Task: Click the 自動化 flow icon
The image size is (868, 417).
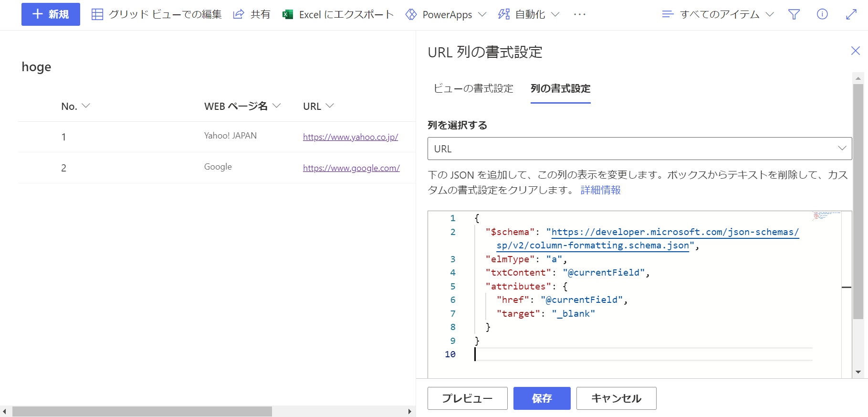Action: (x=503, y=14)
